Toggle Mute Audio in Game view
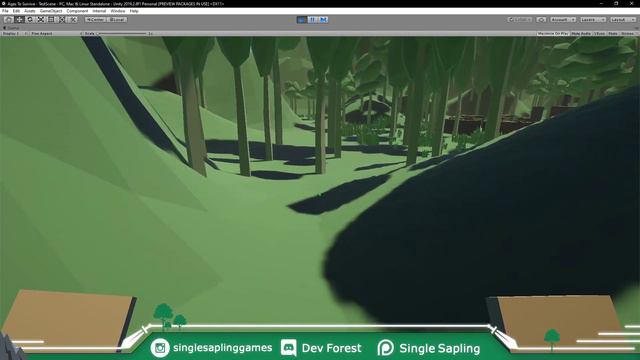Screen dimensions: 640x360 click(581, 33)
